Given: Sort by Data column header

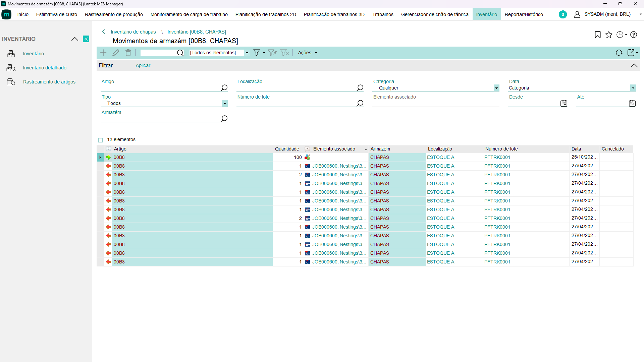Looking at the screenshot, I should click(576, 149).
